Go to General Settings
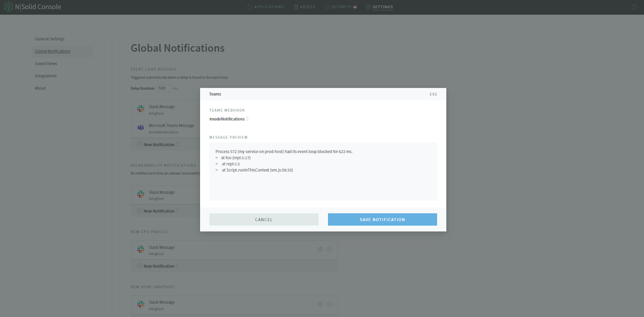The height and width of the screenshot is (317, 644). 50,39
